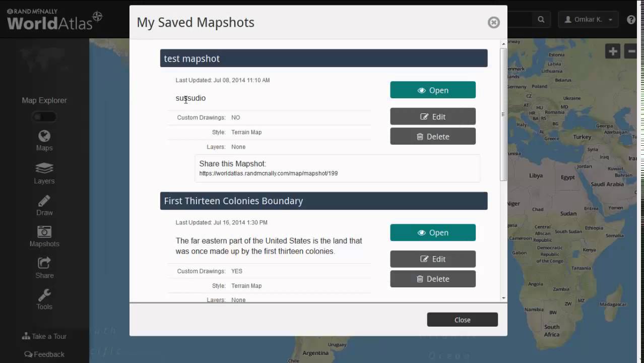Image resolution: width=644 pixels, height=363 pixels.
Task: Click the dialog scrollbar up arrow
Action: pos(503,44)
